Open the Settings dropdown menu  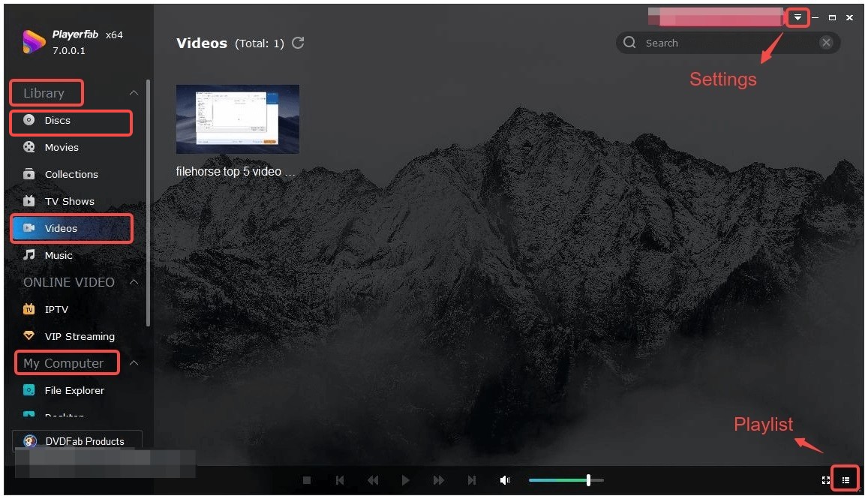(798, 17)
